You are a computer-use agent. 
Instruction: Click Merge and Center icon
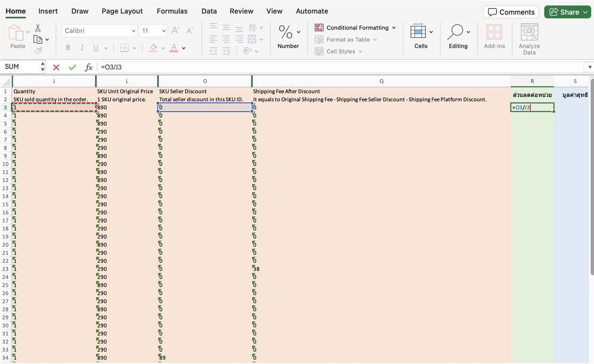click(252, 39)
